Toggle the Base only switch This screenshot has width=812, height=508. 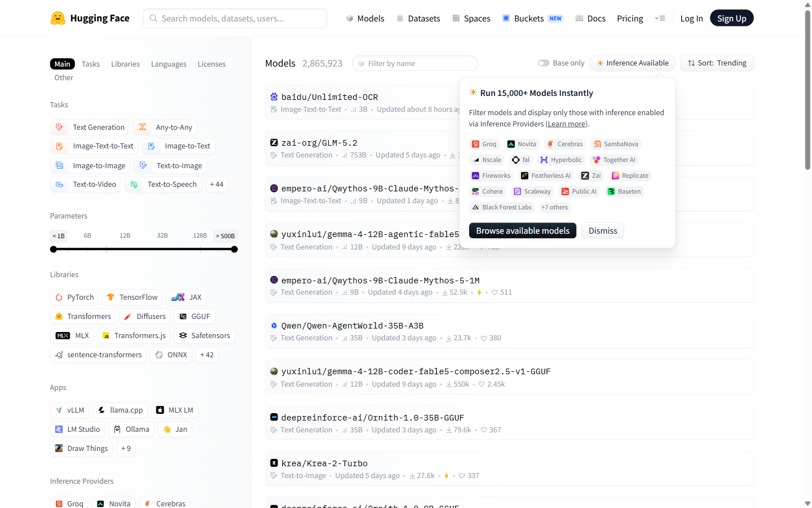[x=544, y=63]
